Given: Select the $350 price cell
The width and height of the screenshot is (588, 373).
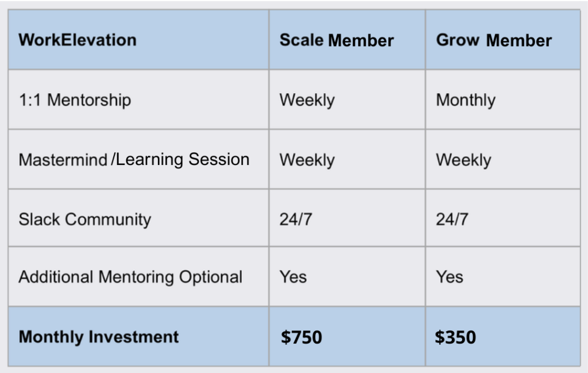Looking at the screenshot, I should tap(503, 336).
